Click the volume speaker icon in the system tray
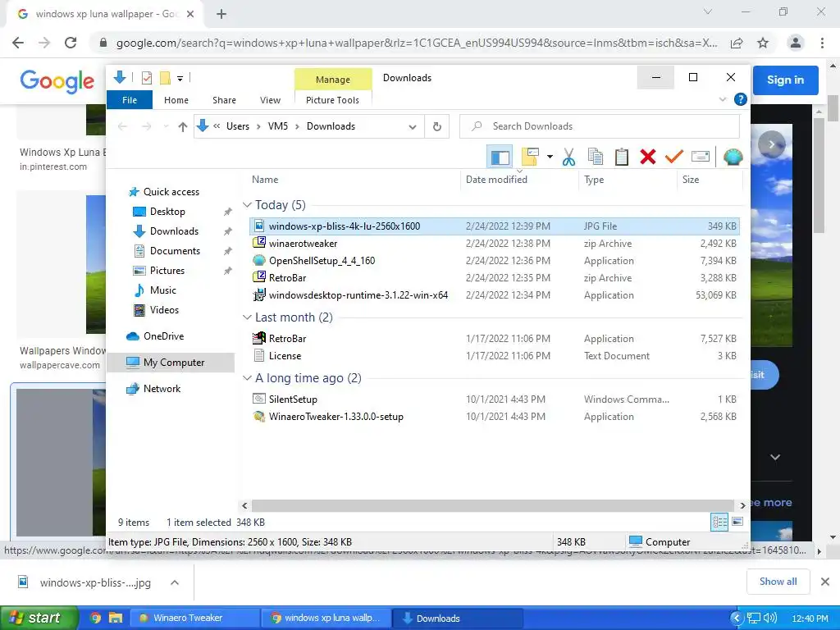 pos(770,618)
